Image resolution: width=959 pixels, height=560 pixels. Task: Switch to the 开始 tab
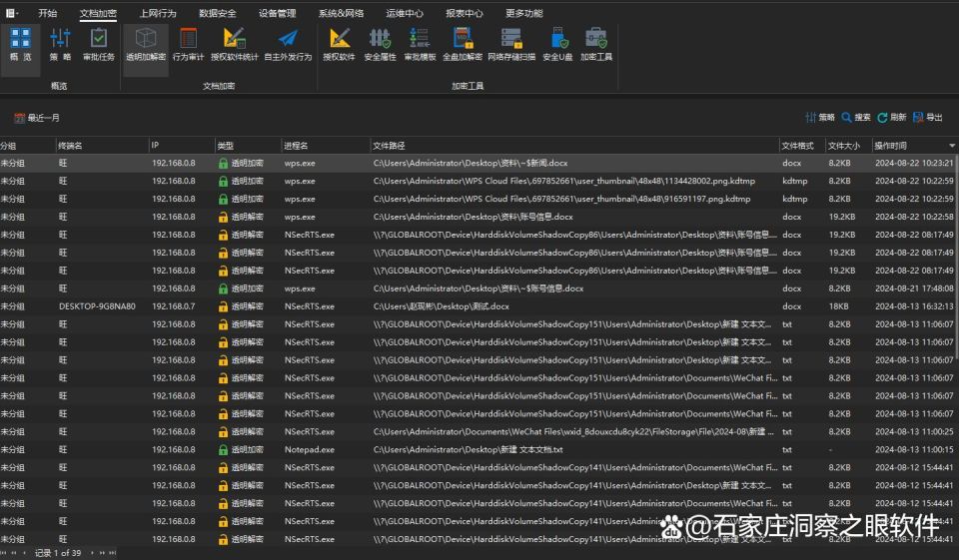coord(48,13)
